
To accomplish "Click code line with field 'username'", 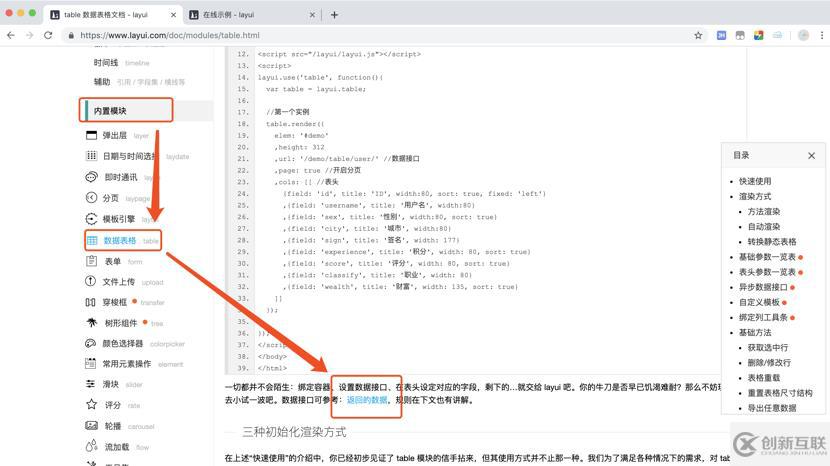I will click(x=379, y=205).
